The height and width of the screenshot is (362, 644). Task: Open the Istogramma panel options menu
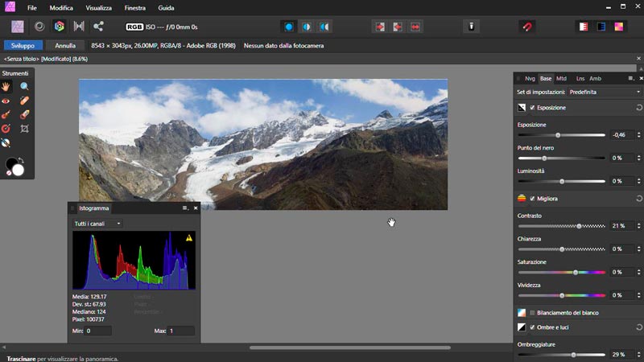[x=185, y=208]
